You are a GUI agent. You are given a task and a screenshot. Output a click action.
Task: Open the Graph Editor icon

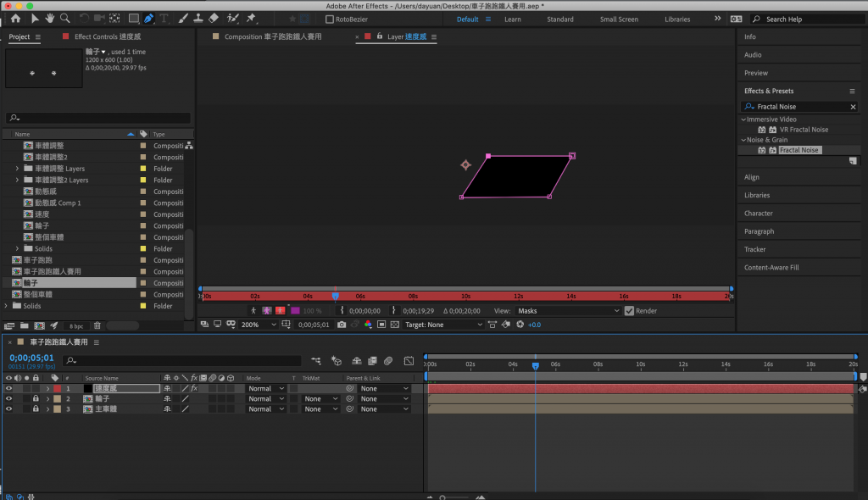click(409, 361)
